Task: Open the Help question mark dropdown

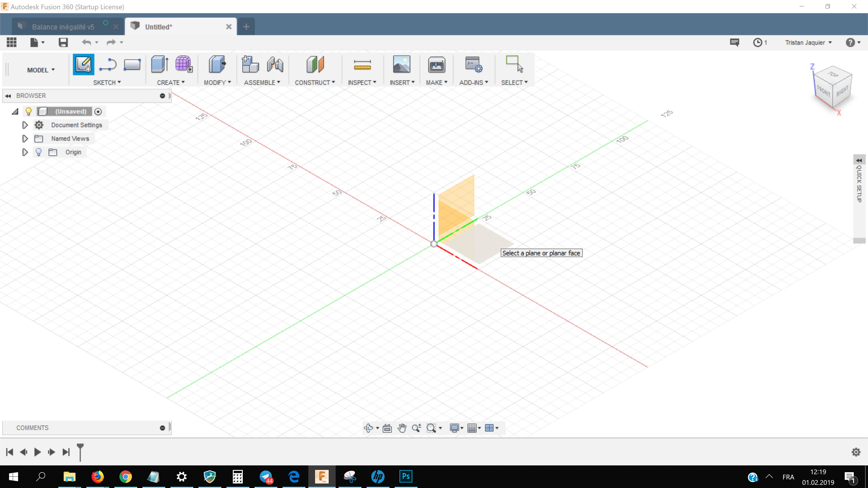Action: click(853, 42)
